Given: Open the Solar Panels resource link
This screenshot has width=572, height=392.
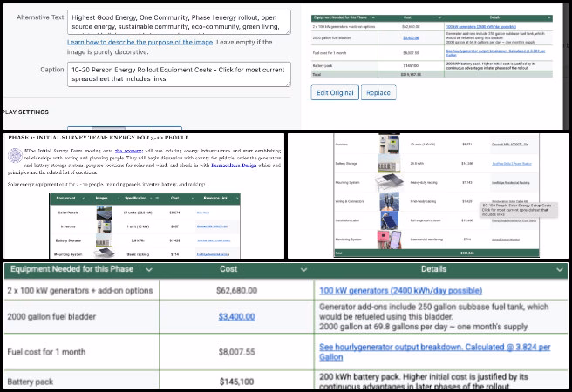Looking at the screenshot, I should (203, 213).
